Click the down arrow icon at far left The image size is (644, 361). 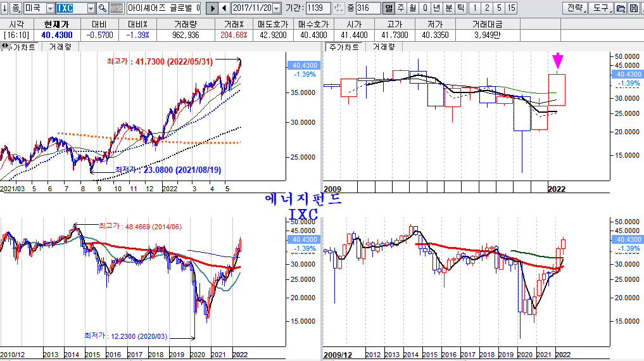(x=5, y=8)
